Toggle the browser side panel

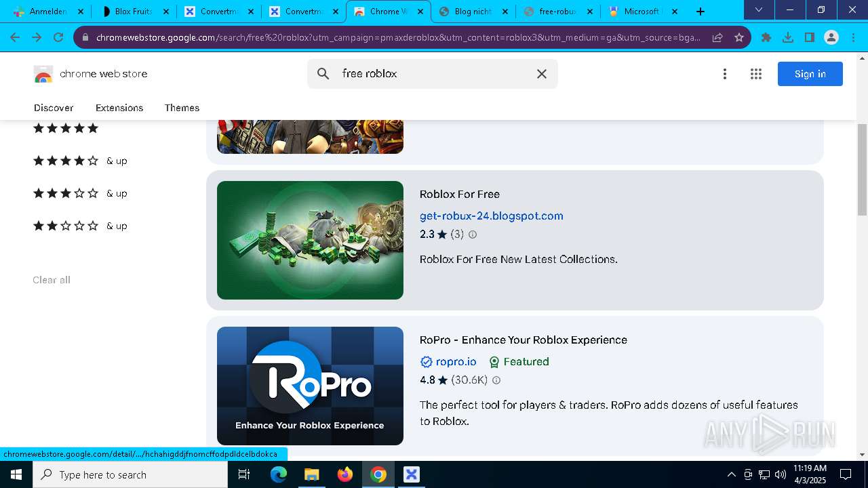point(810,37)
